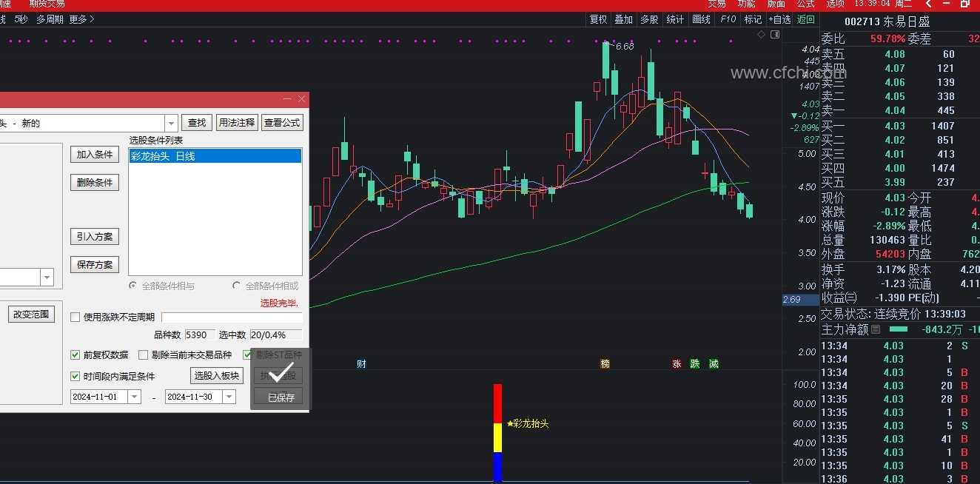Open the empty combo box above 改变范围

point(47,278)
